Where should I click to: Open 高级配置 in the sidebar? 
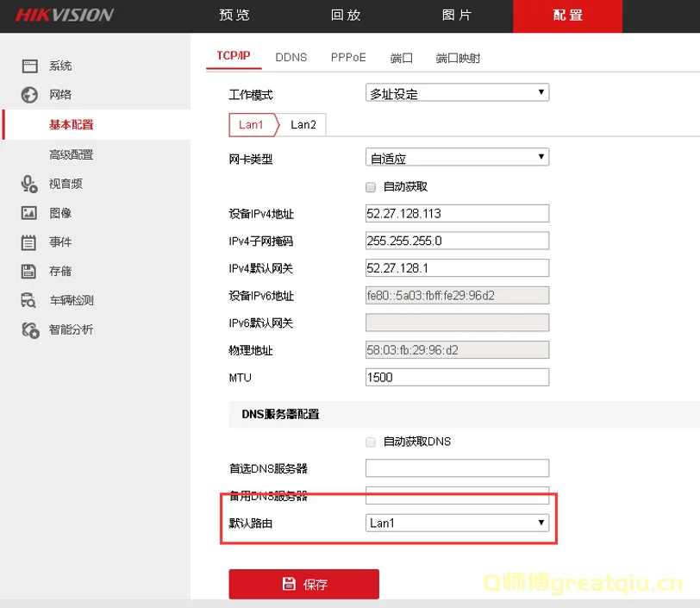pyautogui.click(x=71, y=155)
